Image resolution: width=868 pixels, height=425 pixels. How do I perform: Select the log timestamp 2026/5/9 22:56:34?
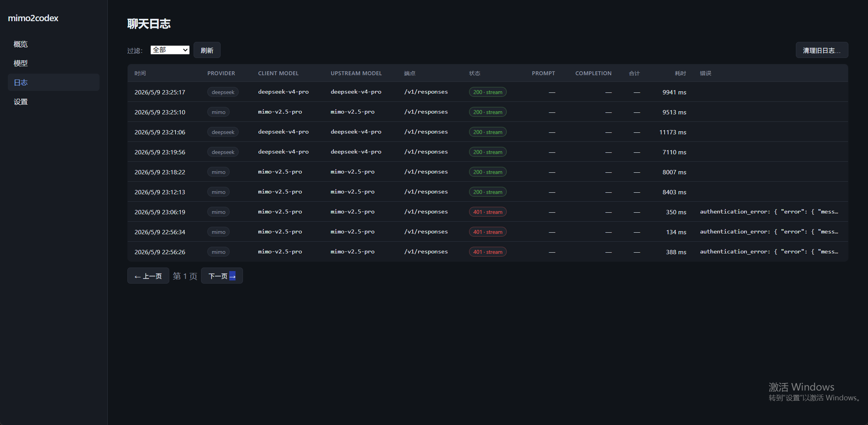[x=160, y=232]
